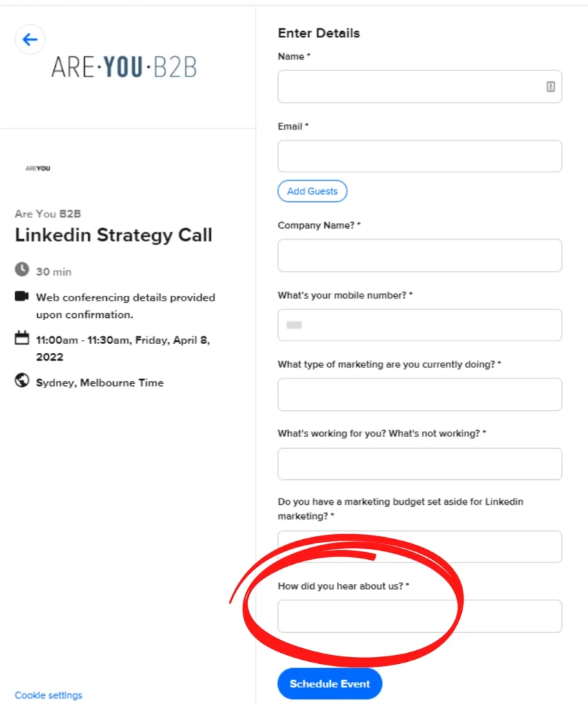Image resolution: width=588 pixels, height=706 pixels.
Task: Focus the Company Name field
Action: (419, 256)
